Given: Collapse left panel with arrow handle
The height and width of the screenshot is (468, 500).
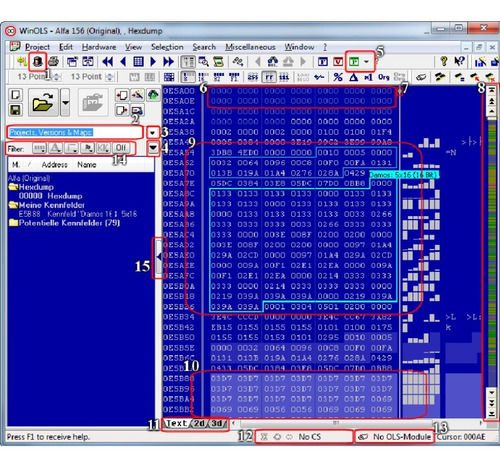Looking at the screenshot, I should pos(159,257).
